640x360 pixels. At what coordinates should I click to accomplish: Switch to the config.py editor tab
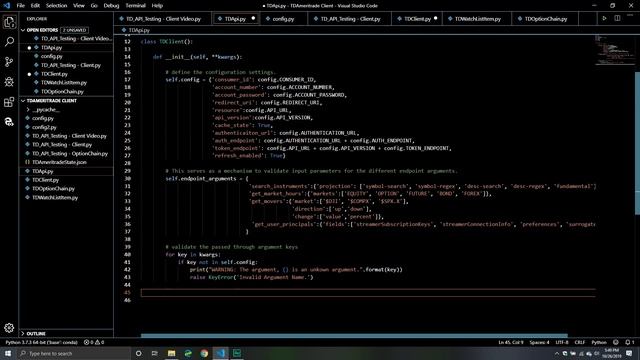pyautogui.click(x=283, y=19)
